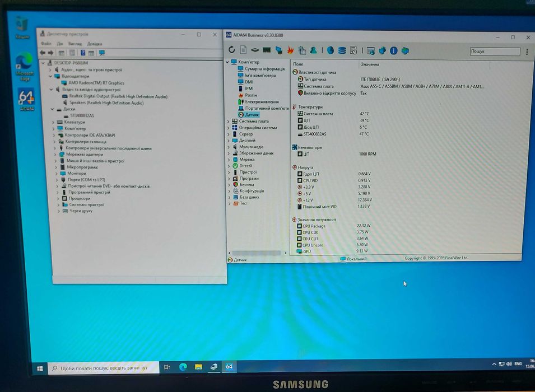535x392 pixels.
Task: Expand the Операційна система node in AIDA64
Action: (x=228, y=128)
